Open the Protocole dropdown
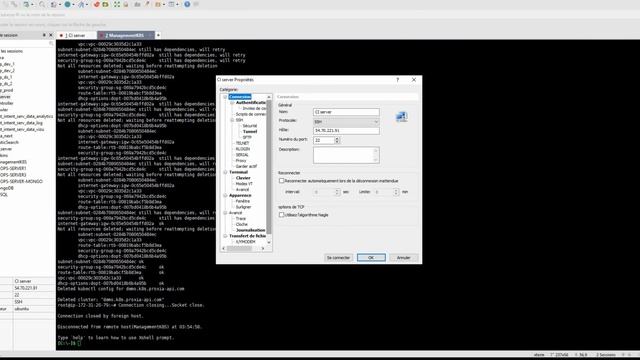The image size is (640, 360). point(346,122)
